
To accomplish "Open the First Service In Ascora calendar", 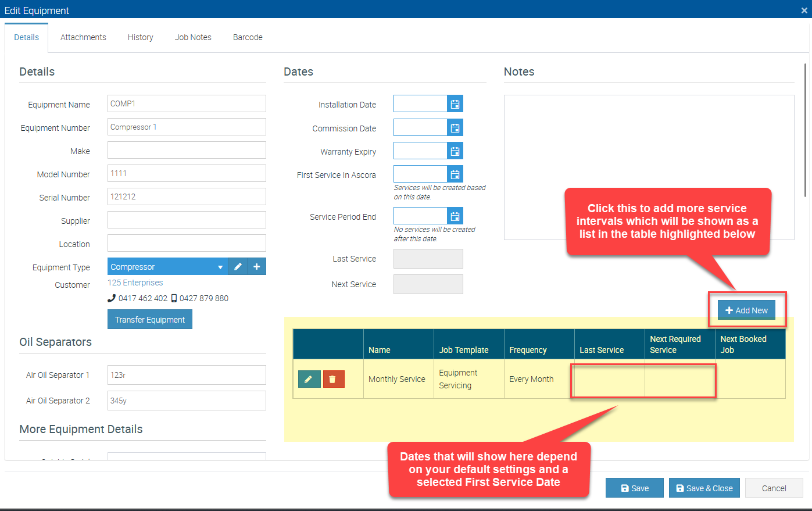I will pyautogui.click(x=455, y=174).
